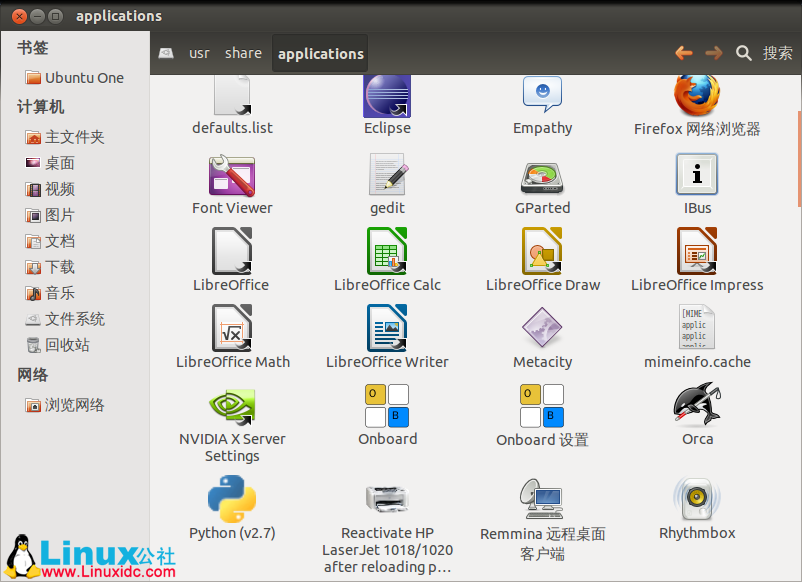Open 主文件夹 home folder in sidebar
The width and height of the screenshot is (802, 582).
tap(65, 137)
